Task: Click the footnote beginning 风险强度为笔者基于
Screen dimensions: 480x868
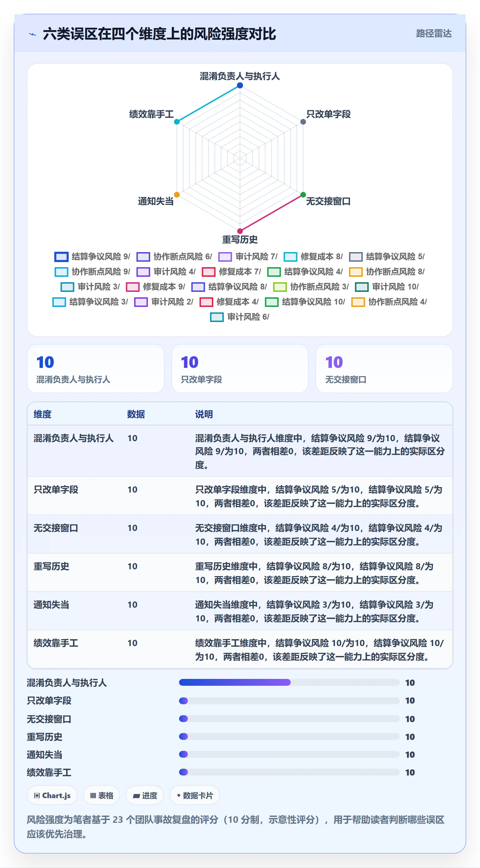Action: click(x=236, y=827)
